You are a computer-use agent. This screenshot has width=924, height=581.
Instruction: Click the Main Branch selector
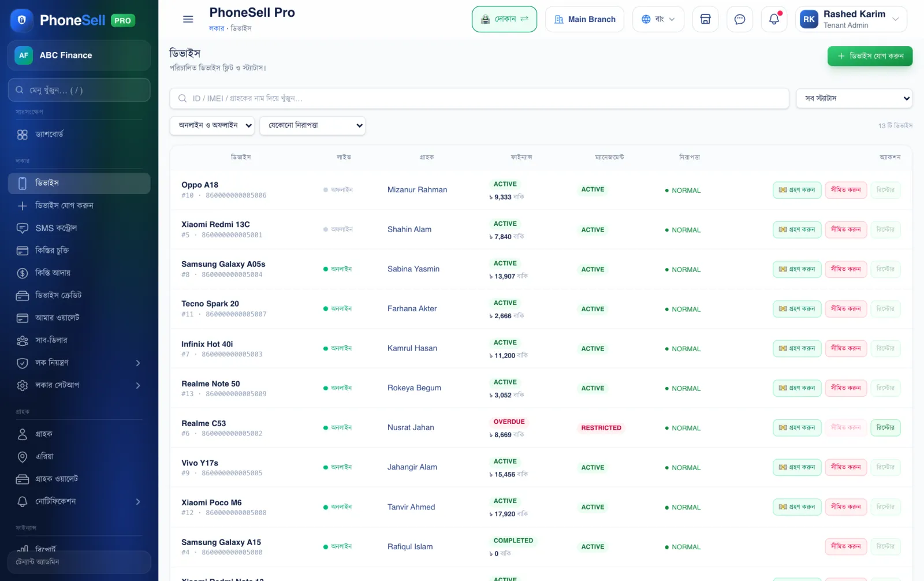click(x=584, y=19)
